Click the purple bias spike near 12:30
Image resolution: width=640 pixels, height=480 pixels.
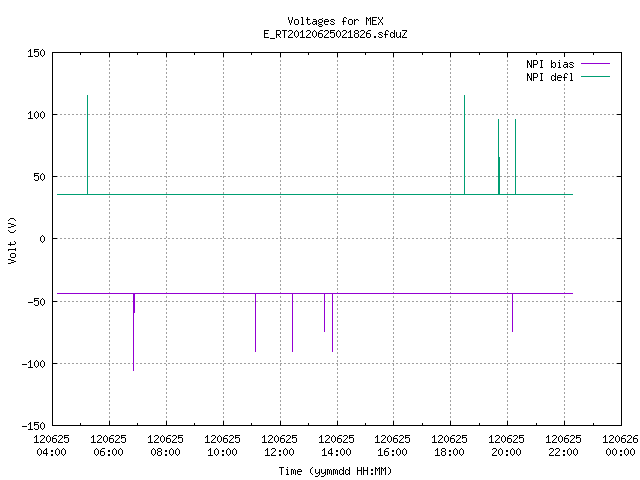pos(292,322)
